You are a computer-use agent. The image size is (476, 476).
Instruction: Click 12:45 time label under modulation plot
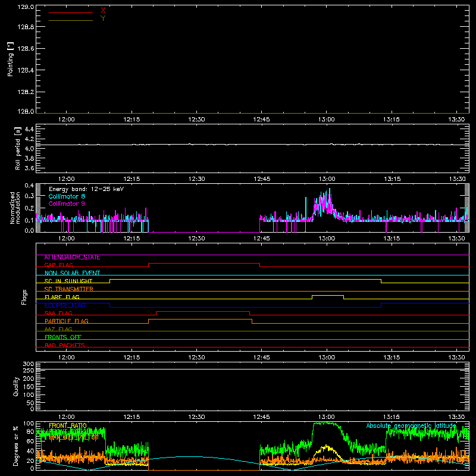pos(261,239)
